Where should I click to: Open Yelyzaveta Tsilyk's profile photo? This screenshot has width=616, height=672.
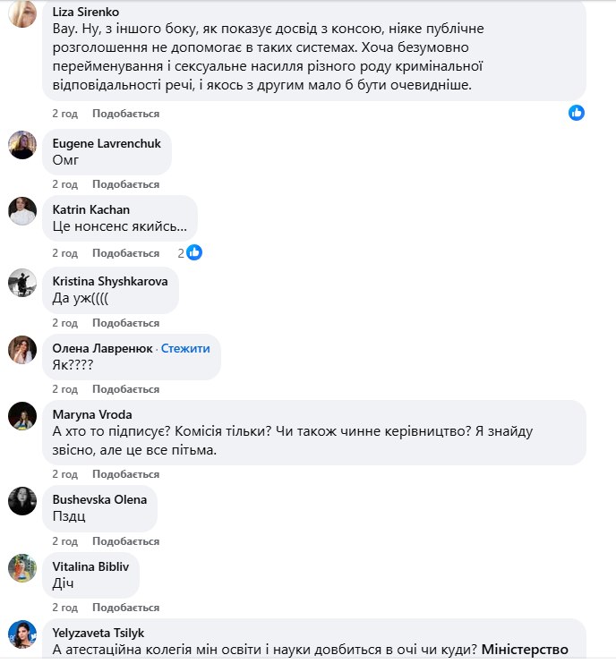click(22, 634)
